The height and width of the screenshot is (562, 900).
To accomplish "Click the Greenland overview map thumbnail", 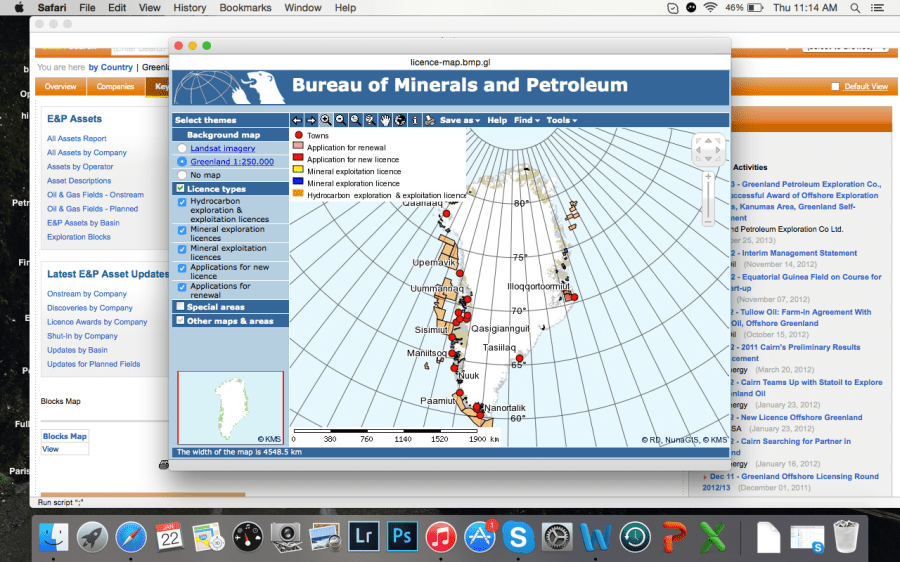I will pyautogui.click(x=231, y=408).
